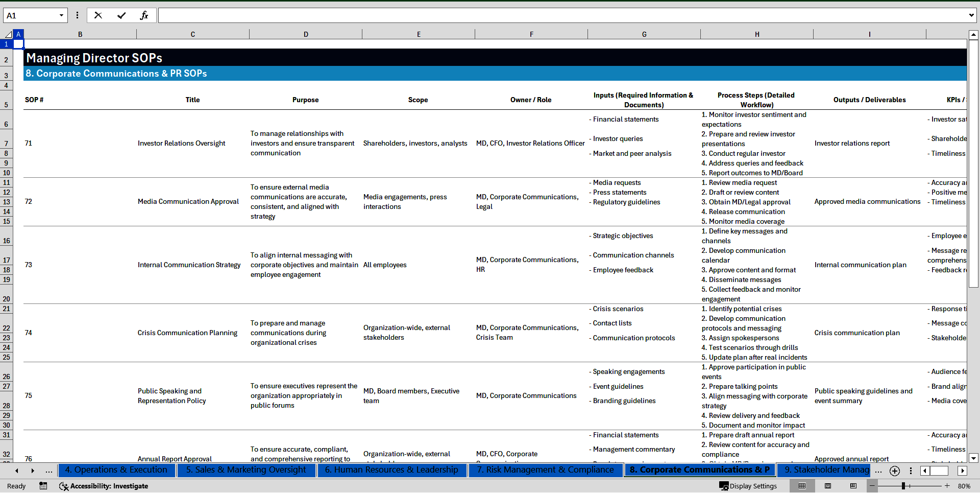This screenshot has width=980, height=493.
Task: Switch to Page Layout view
Action: pyautogui.click(x=828, y=486)
